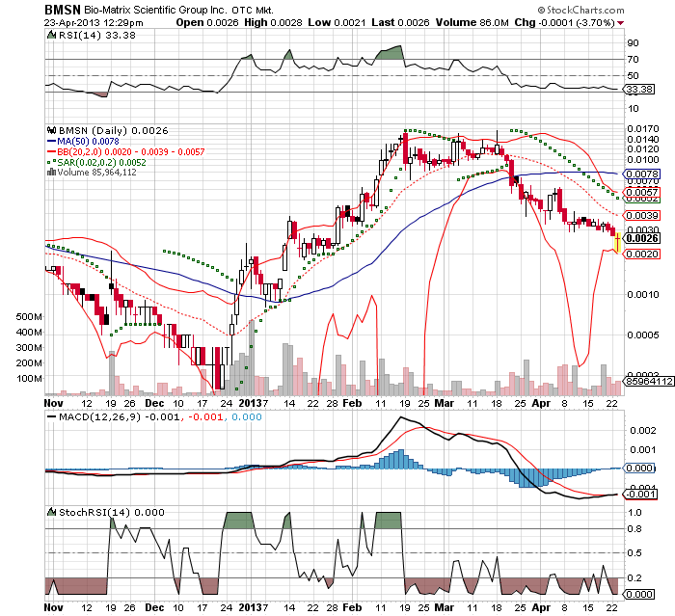Click the MA(50) blue legend line
675x616 pixels.
coord(51,141)
